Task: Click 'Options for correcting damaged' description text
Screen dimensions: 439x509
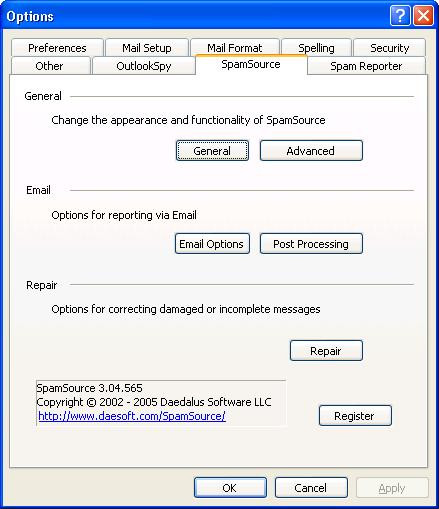Action: click(186, 309)
